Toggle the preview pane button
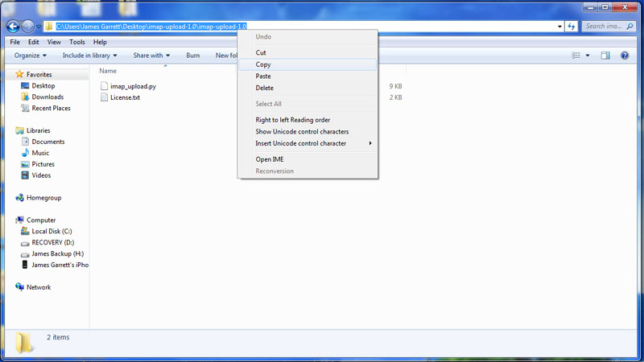644x362 pixels. pos(605,56)
